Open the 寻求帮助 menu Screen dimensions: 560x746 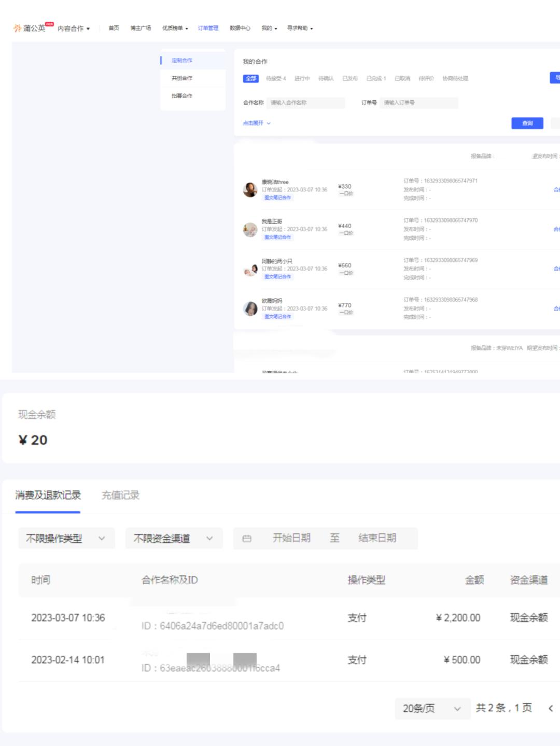300,28
